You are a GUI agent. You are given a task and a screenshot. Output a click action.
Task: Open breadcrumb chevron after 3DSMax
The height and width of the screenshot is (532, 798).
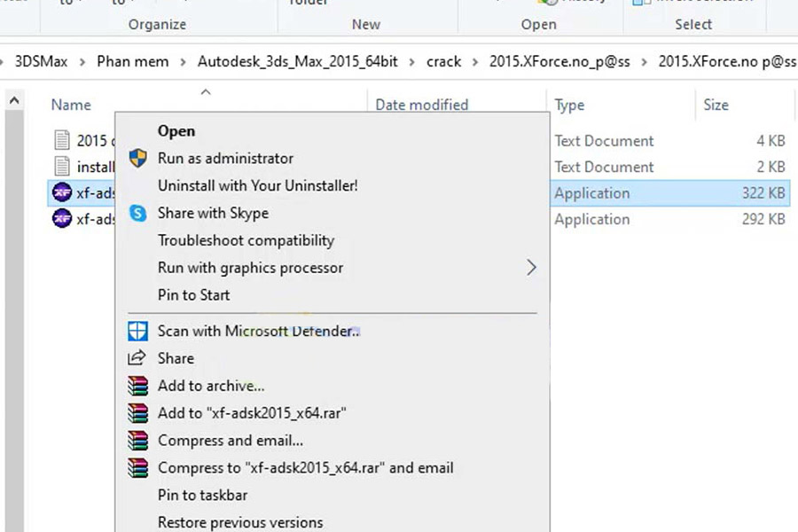pos(82,62)
